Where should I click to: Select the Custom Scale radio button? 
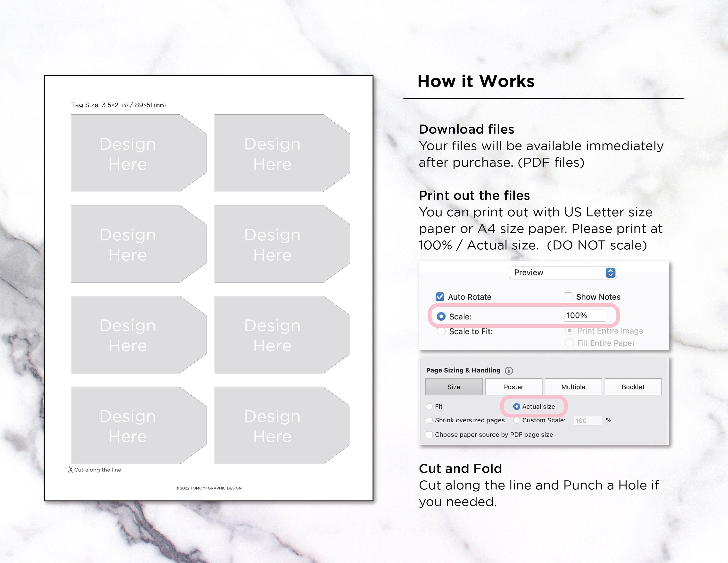[x=516, y=420]
